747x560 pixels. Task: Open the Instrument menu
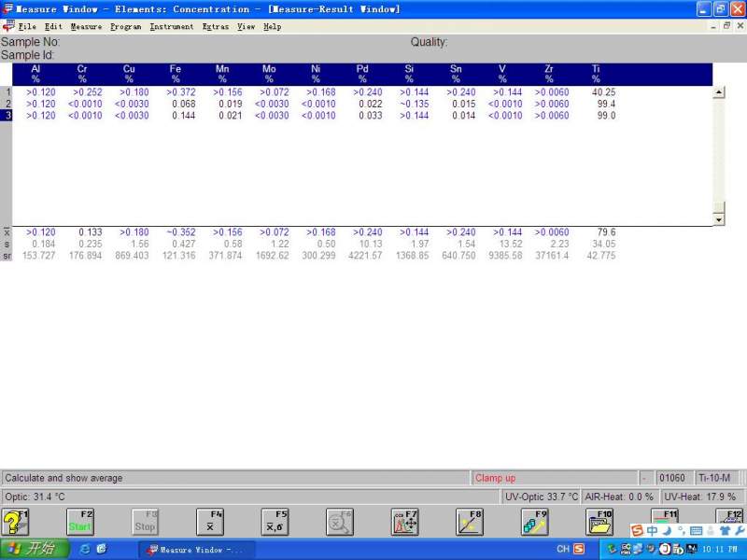click(x=172, y=27)
